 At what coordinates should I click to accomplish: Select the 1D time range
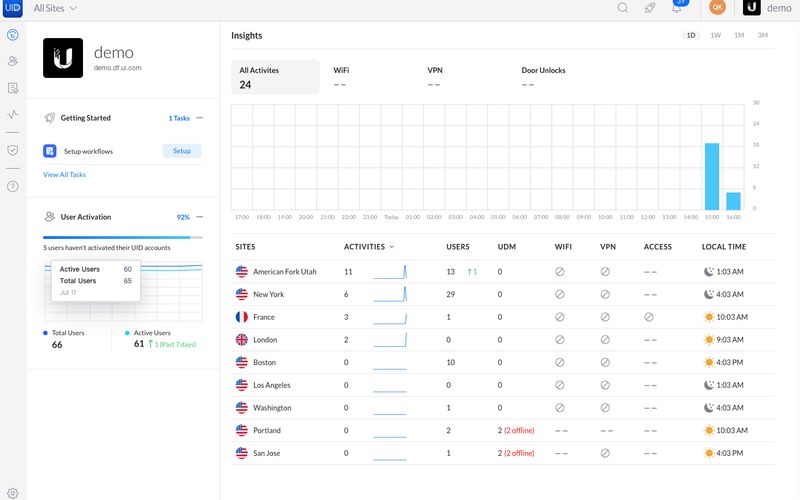pos(691,35)
